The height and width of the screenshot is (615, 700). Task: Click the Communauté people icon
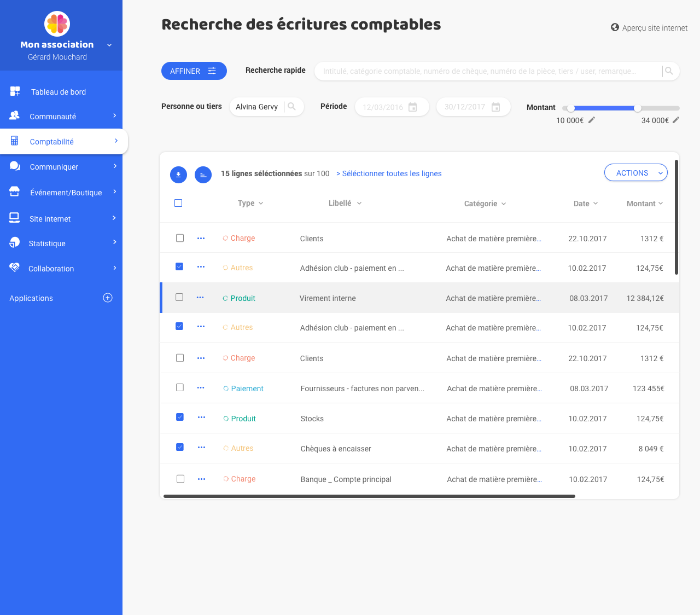click(x=15, y=116)
